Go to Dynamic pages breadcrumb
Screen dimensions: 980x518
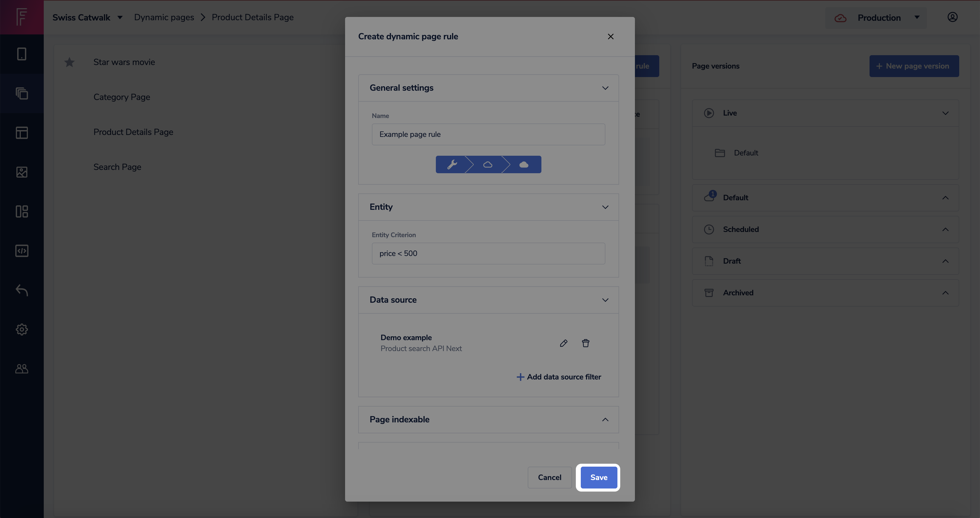[164, 17]
